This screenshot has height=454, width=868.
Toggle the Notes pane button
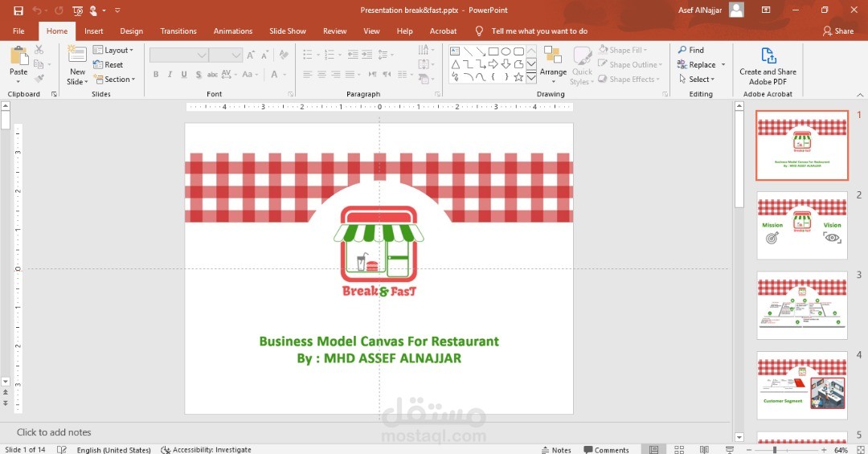pyautogui.click(x=556, y=449)
